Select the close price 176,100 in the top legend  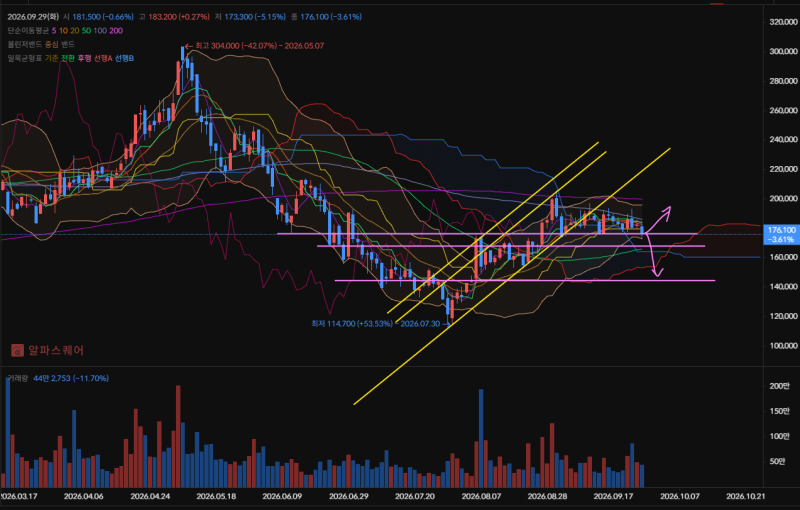click(x=331, y=17)
